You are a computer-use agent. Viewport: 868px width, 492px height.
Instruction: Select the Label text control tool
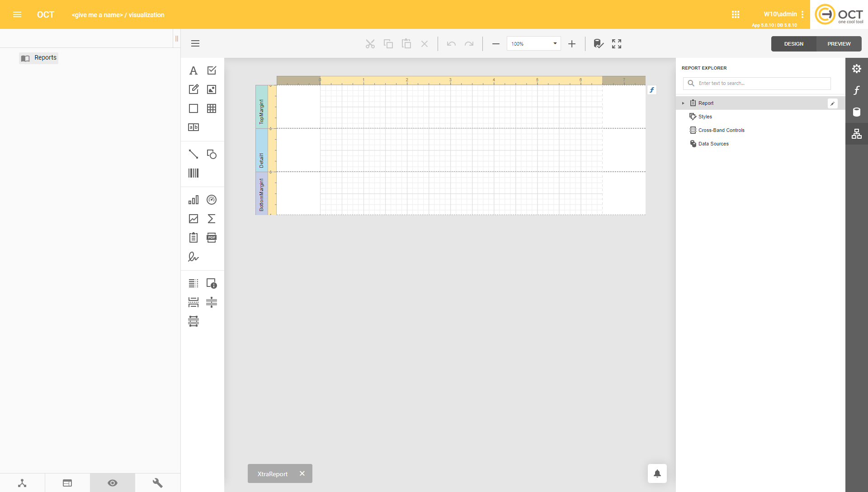(x=193, y=70)
